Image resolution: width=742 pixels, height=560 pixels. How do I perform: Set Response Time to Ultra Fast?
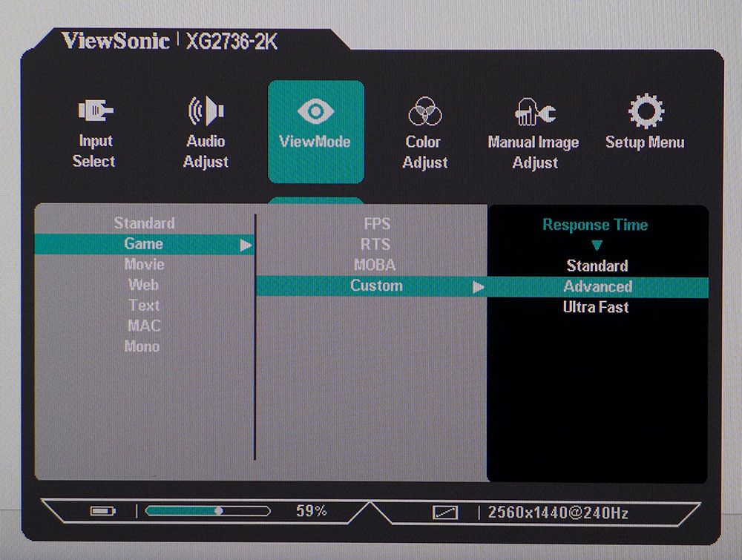596,307
